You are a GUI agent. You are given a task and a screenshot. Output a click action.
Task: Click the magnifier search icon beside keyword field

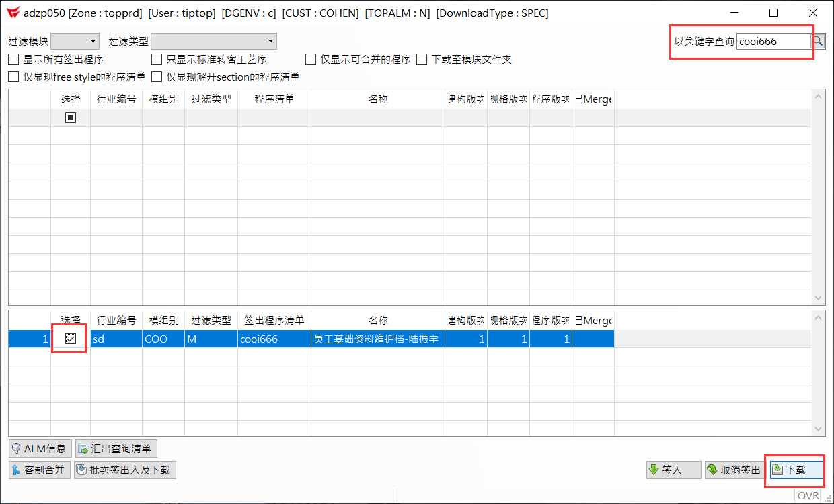pyautogui.click(x=817, y=41)
